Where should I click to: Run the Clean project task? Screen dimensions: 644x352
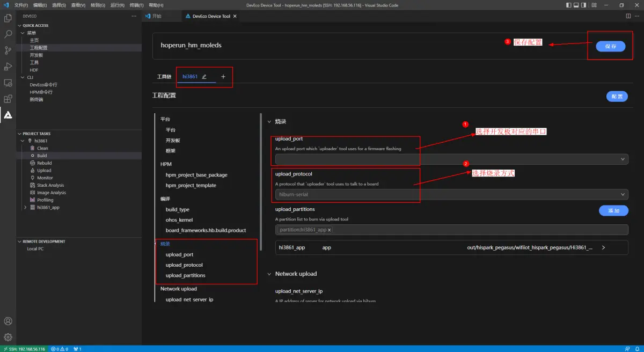pos(42,148)
